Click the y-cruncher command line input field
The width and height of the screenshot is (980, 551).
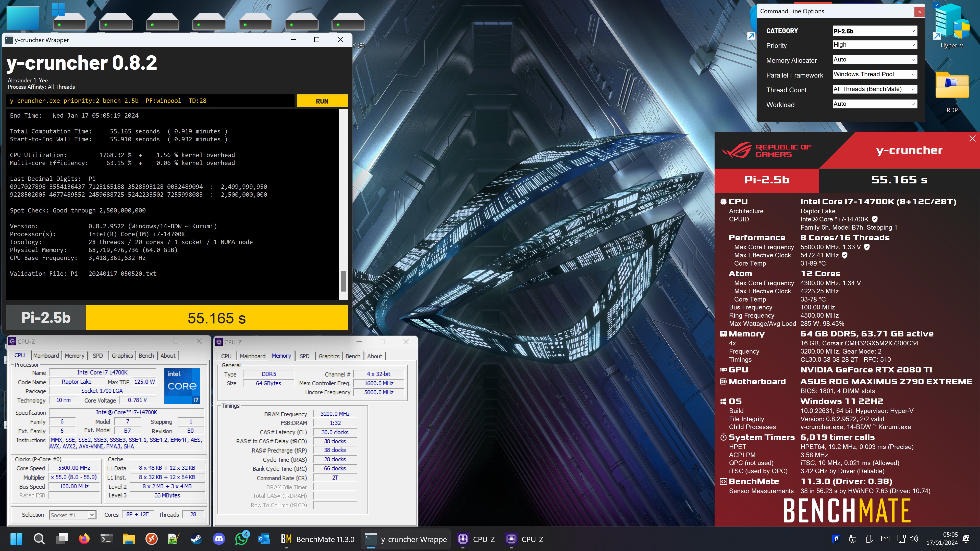(x=150, y=101)
